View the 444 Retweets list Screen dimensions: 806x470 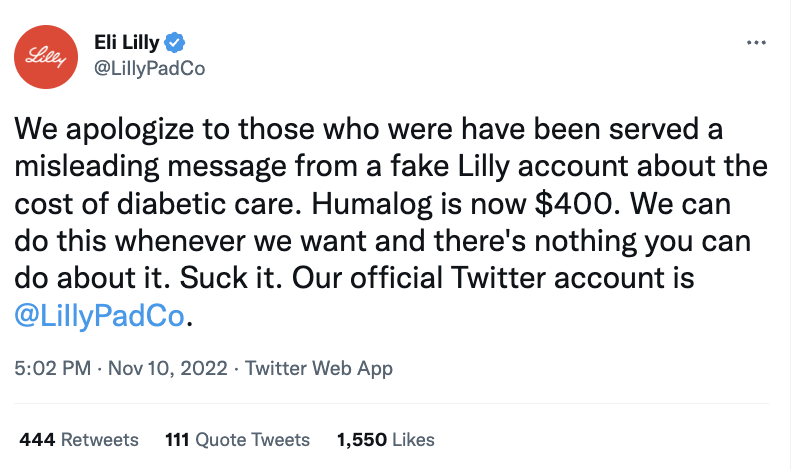coord(78,439)
